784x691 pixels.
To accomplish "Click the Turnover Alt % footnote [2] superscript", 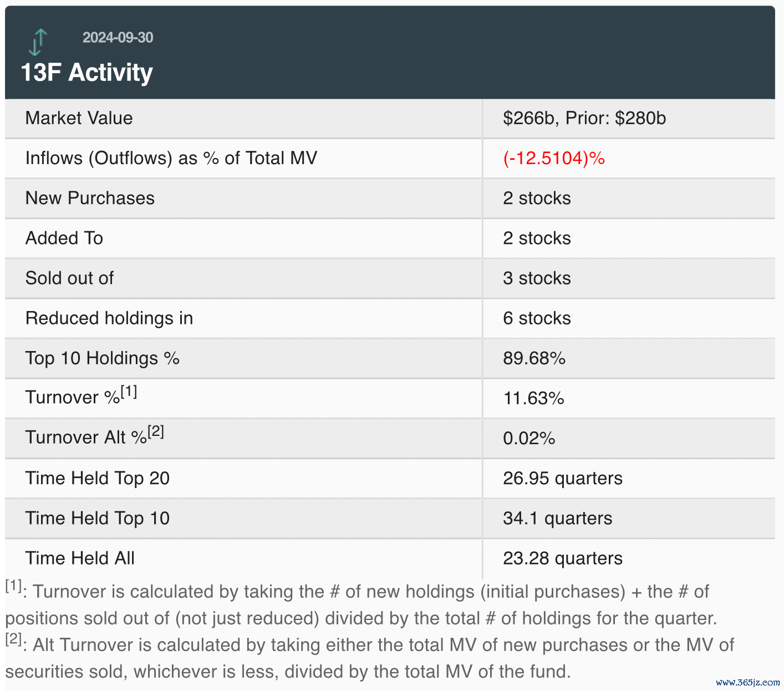I will [156, 432].
